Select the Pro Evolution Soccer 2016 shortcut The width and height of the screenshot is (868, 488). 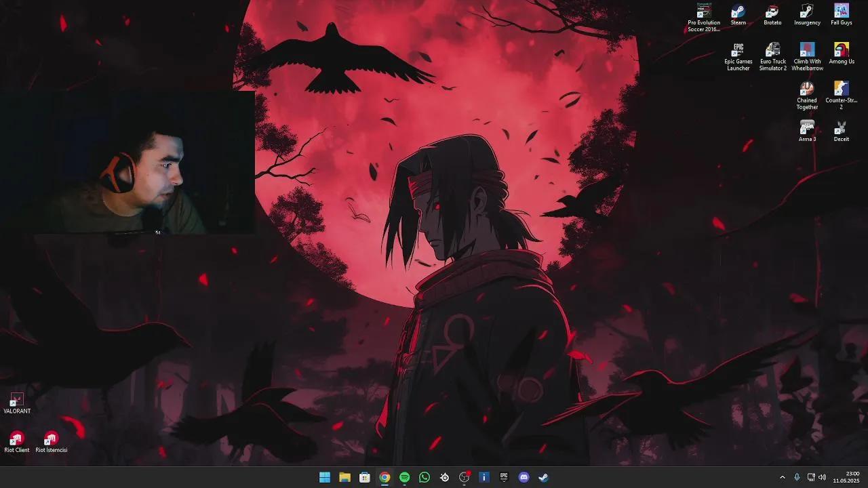point(704,18)
